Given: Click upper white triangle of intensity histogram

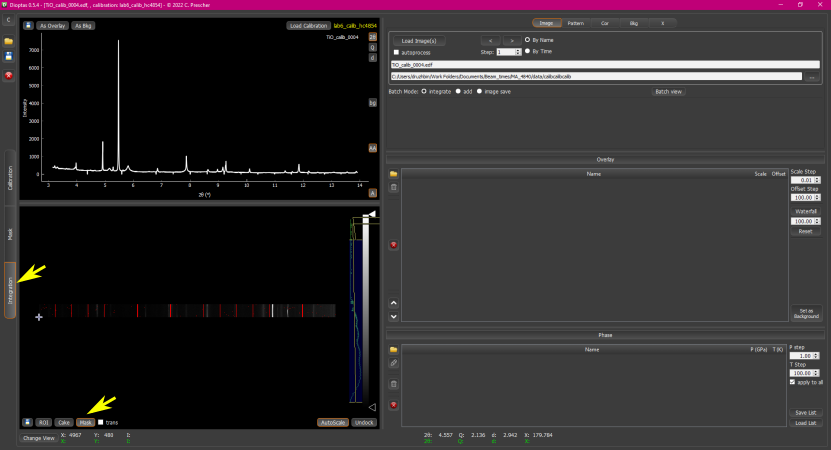Looking at the screenshot, I should click(372, 214).
